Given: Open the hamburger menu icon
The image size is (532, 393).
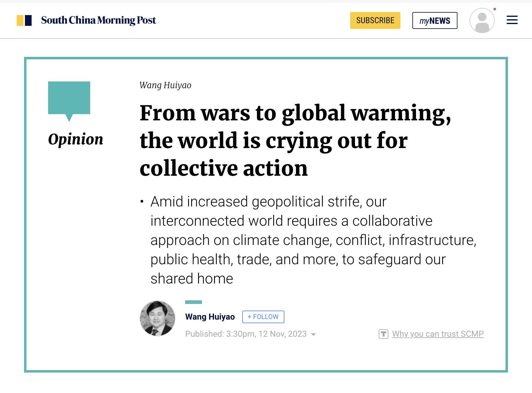Looking at the screenshot, I should [x=512, y=20].
